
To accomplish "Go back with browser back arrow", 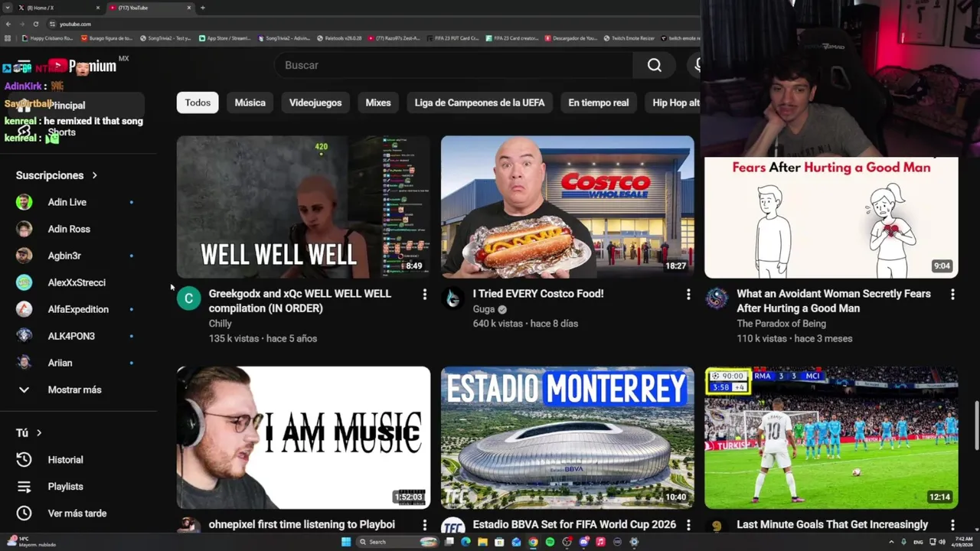I will (x=8, y=24).
